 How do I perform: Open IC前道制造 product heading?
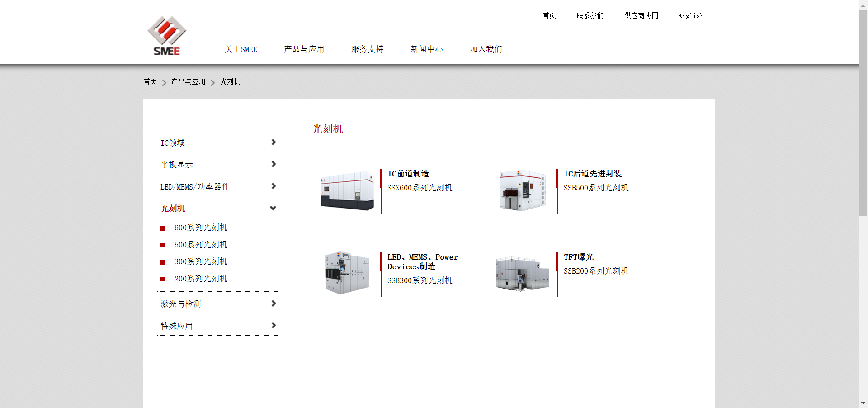tap(408, 174)
